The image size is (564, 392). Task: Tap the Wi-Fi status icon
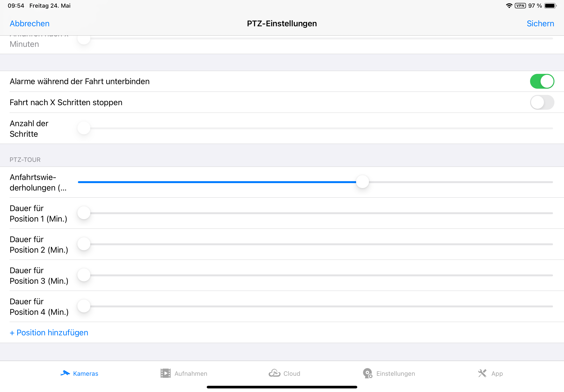[x=509, y=6]
